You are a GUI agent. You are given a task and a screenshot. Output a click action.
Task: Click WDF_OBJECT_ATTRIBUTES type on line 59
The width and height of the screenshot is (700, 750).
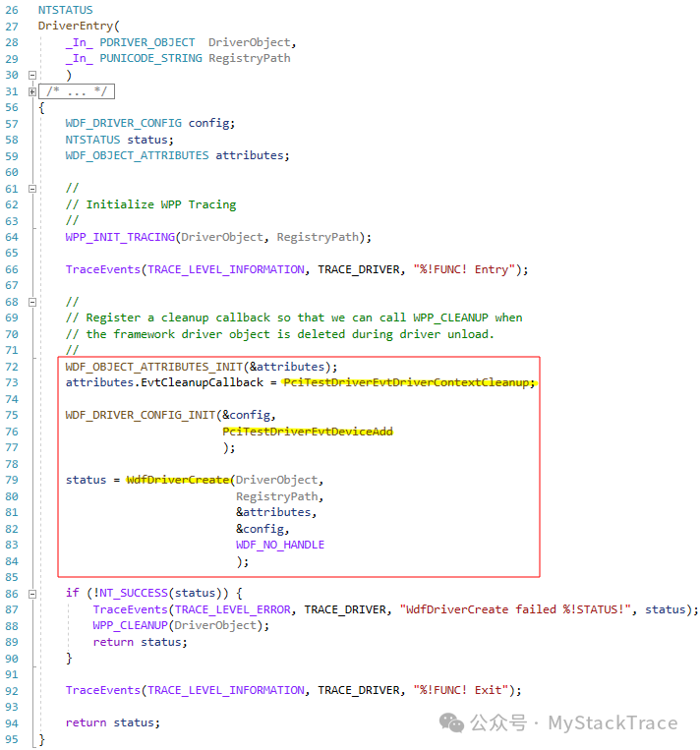(x=138, y=156)
